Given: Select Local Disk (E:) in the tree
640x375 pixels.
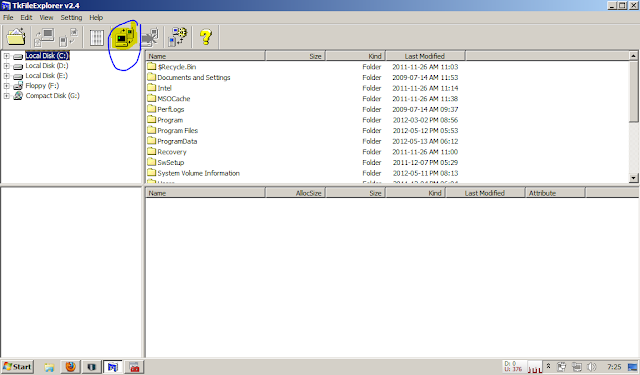Looking at the screenshot, I should pyautogui.click(x=47, y=75).
